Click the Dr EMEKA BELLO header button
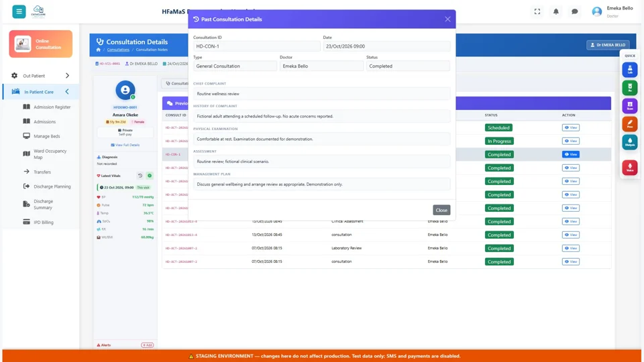Image resolution: width=644 pixels, height=362 pixels. click(x=608, y=45)
